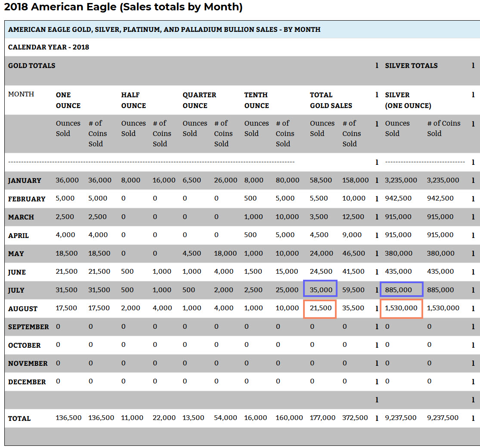Select the "SEPTEMBER" row label
This screenshot has width=480, height=448.
[x=28, y=327]
